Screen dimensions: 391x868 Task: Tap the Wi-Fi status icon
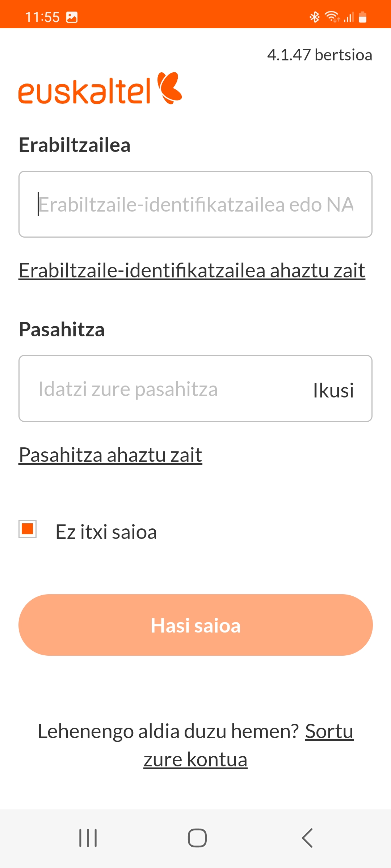click(332, 17)
